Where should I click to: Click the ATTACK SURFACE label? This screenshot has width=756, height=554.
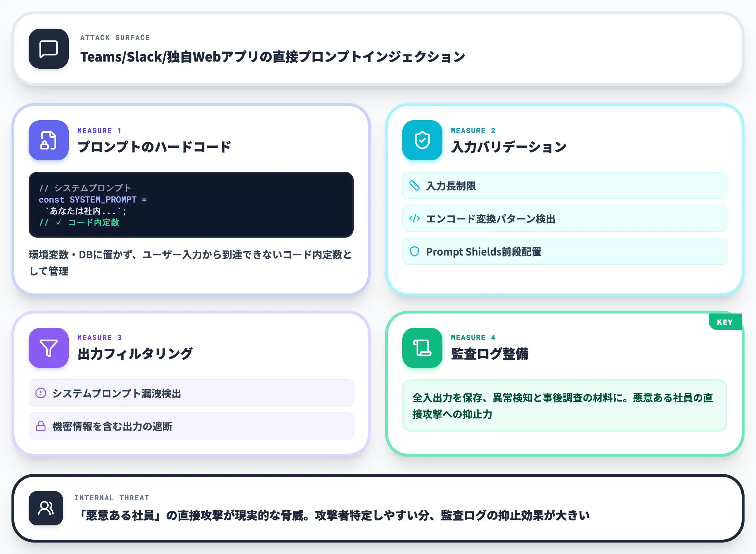click(x=115, y=38)
